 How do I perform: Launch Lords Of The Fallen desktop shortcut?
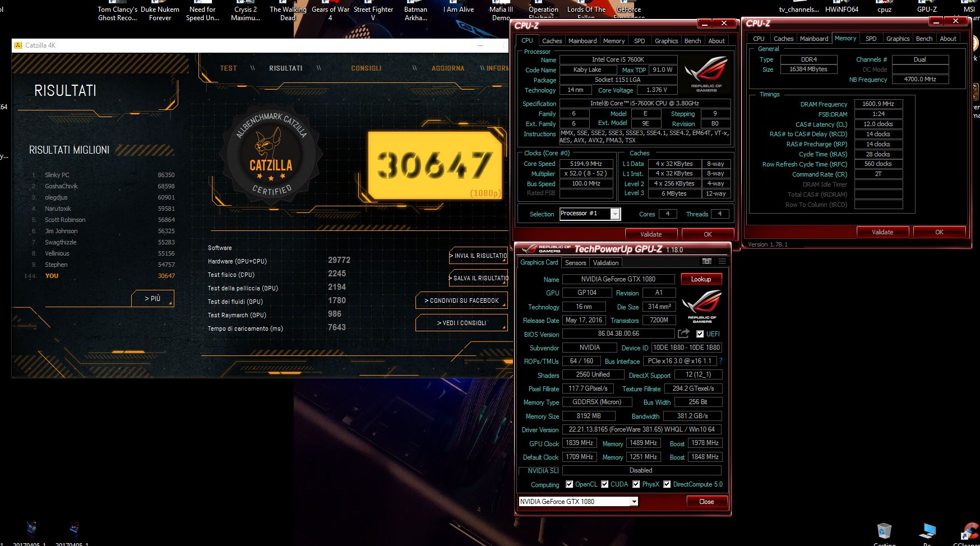(586, 11)
